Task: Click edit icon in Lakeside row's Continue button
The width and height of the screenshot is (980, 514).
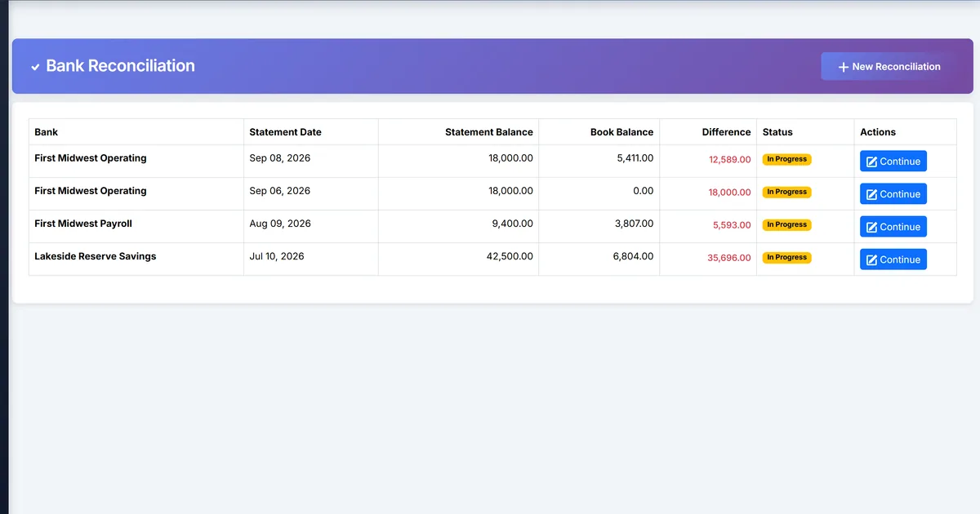Action: 871,259
